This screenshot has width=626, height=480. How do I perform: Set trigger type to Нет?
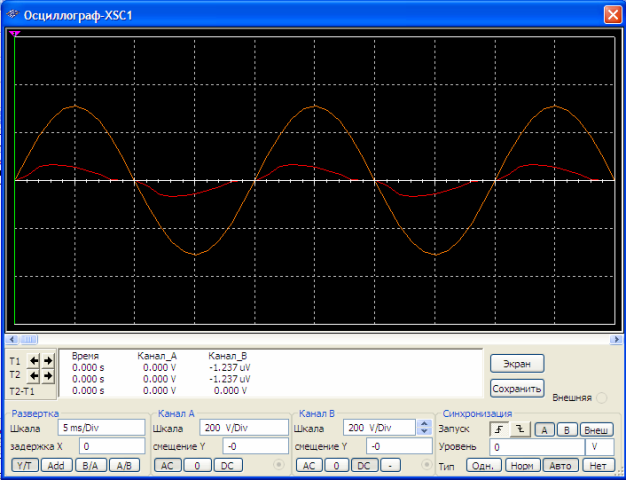[x=598, y=466]
